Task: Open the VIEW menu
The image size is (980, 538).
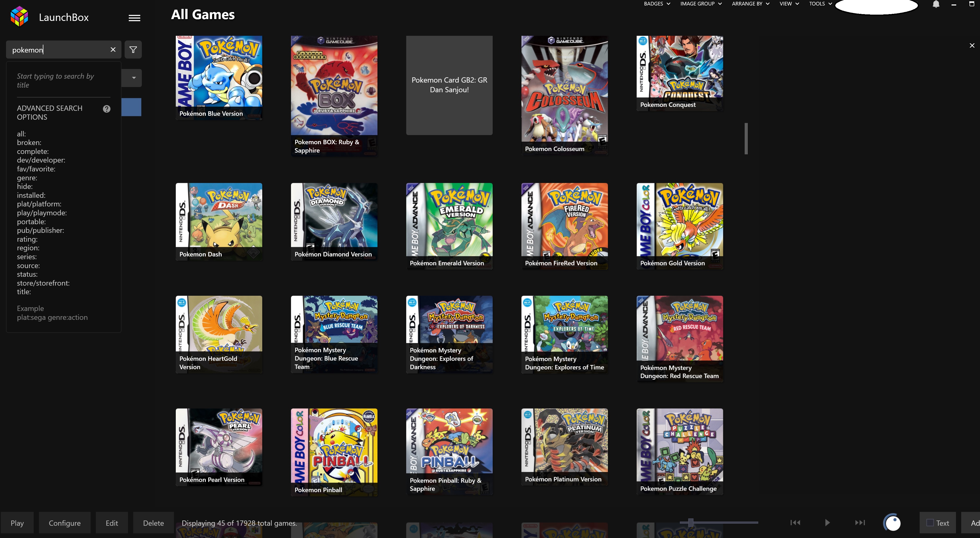Action: [x=789, y=4]
